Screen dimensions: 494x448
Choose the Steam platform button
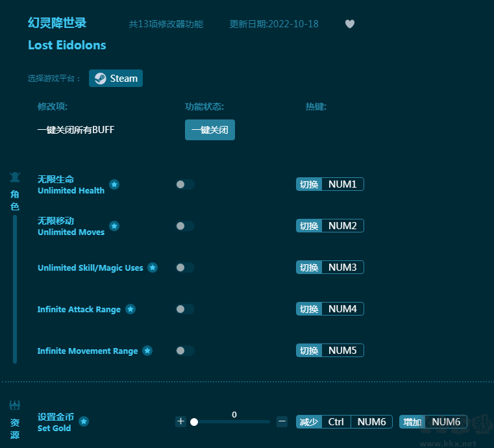click(x=116, y=79)
